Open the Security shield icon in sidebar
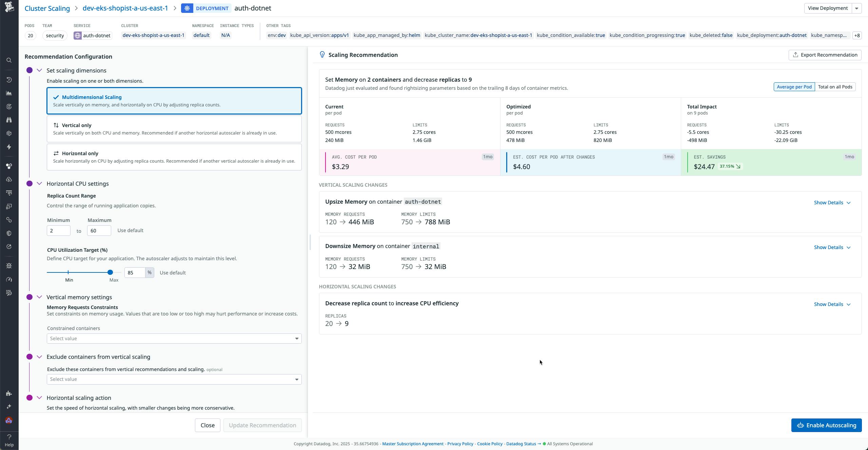The image size is (868, 450). (9, 233)
